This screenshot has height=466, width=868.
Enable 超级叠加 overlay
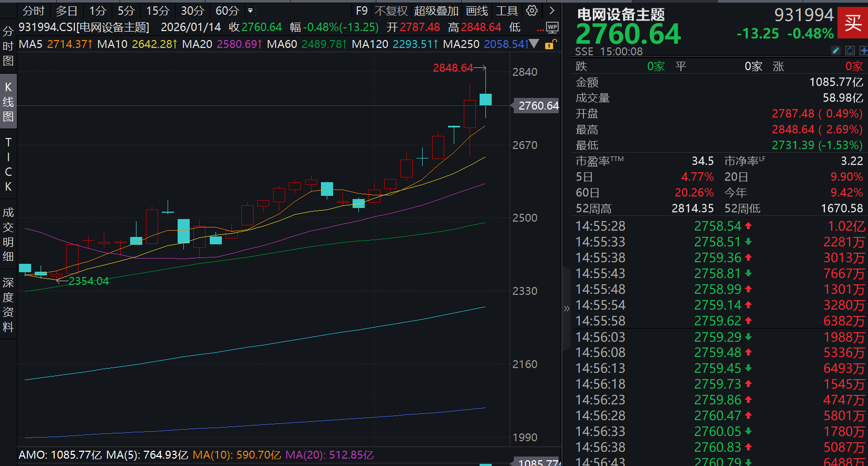[436, 11]
